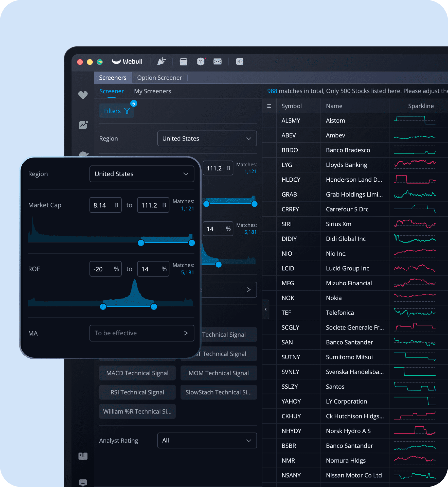The width and height of the screenshot is (448, 487).
Task: Toggle the MACD Technical Signal filter
Action: [x=137, y=373]
